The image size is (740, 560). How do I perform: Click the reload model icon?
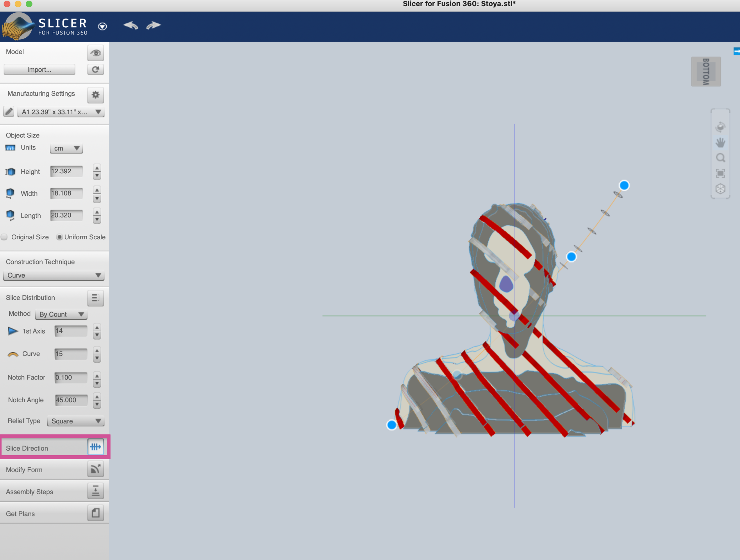[x=95, y=69]
